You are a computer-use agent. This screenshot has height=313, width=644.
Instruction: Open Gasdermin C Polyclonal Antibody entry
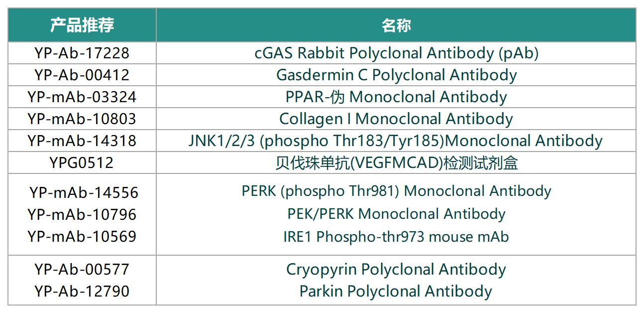tap(397, 75)
